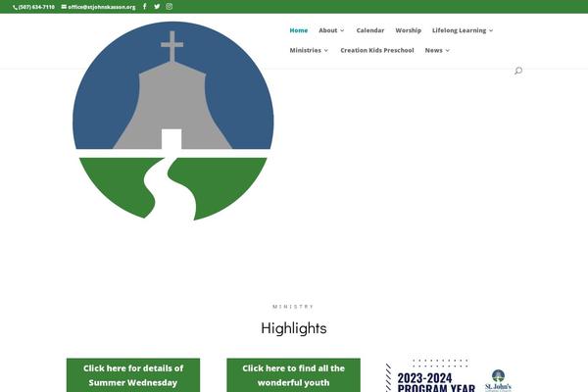Expand the About dropdown chevron
The width and height of the screenshot is (588, 392).
(342, 30)
